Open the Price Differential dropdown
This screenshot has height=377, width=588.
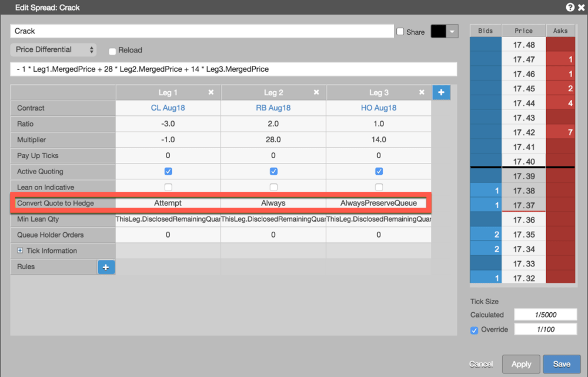(x=54, y=50)
